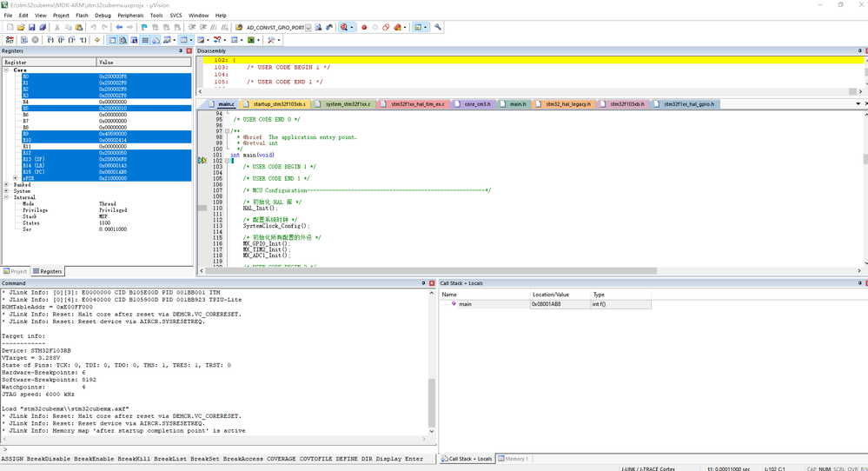Click the incremental find icon beside the search box
868x471 pixels.
(328, 27)
